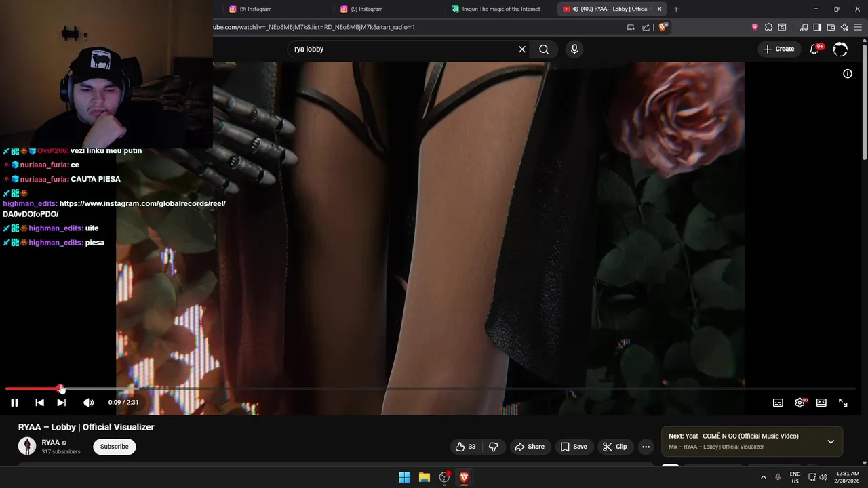This screenshot has width=868, height=488.
Task: Open the taskbar clock and date
Action: (848, 477)
